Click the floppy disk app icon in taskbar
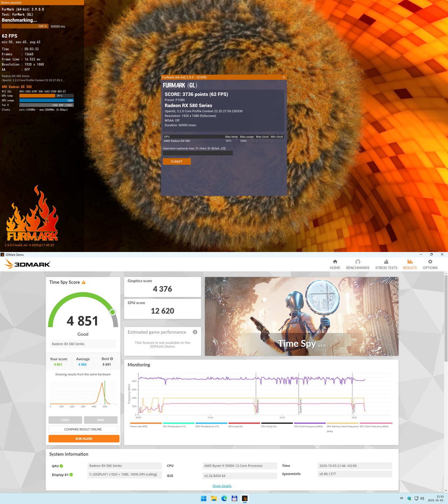 [x=234, y=498]
